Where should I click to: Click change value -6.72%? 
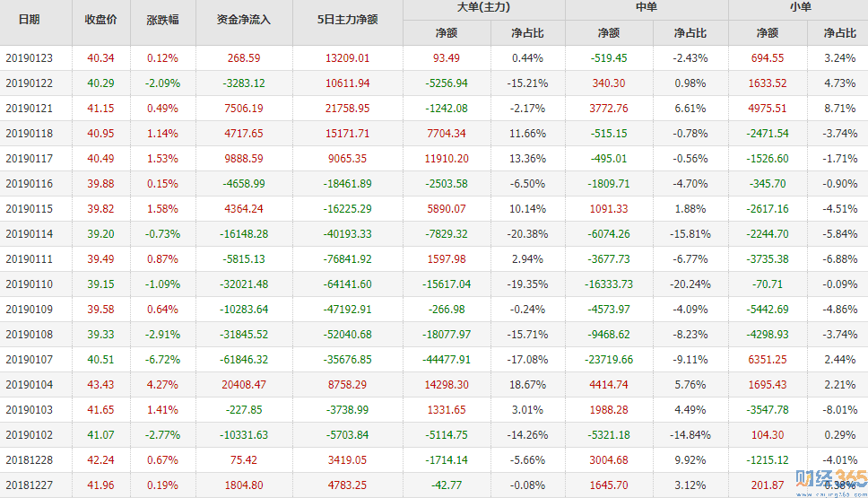click(163, 360)
